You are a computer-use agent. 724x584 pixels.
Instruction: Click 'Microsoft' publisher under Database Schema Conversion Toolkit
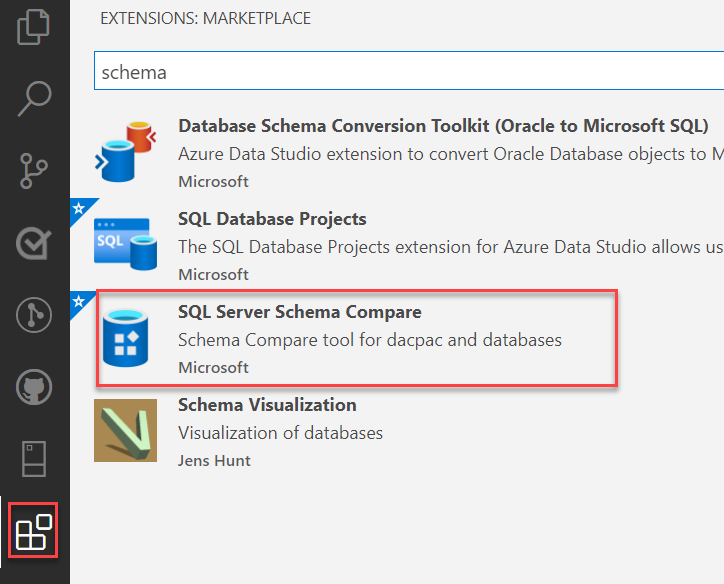[x=213, y=181]
